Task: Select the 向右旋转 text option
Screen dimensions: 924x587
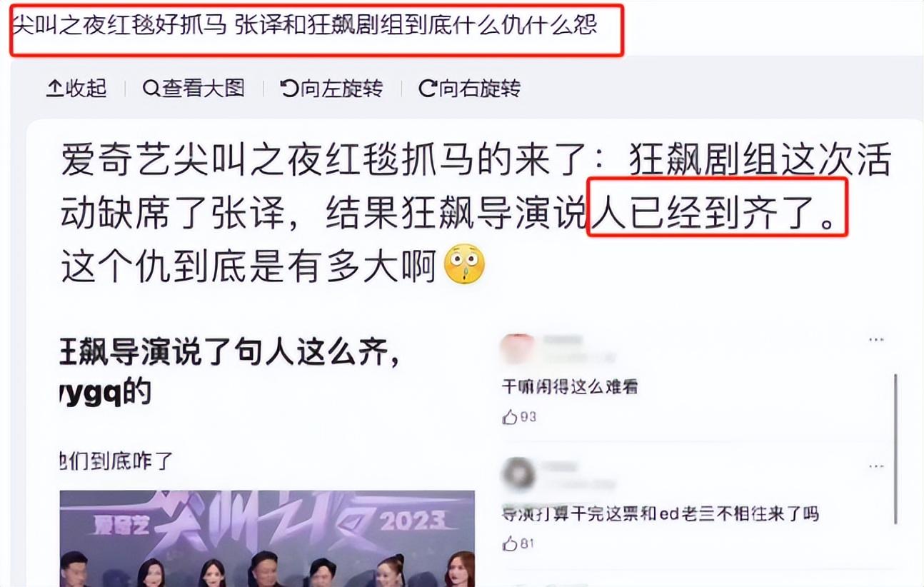Action: point(479,89)
